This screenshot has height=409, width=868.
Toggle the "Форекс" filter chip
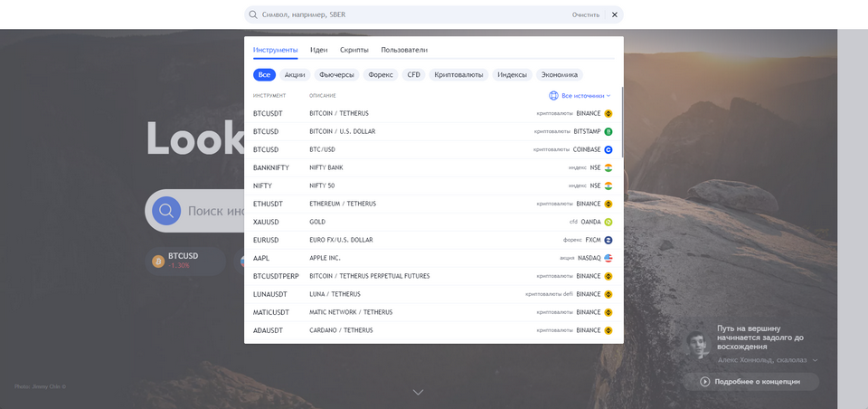381,75
